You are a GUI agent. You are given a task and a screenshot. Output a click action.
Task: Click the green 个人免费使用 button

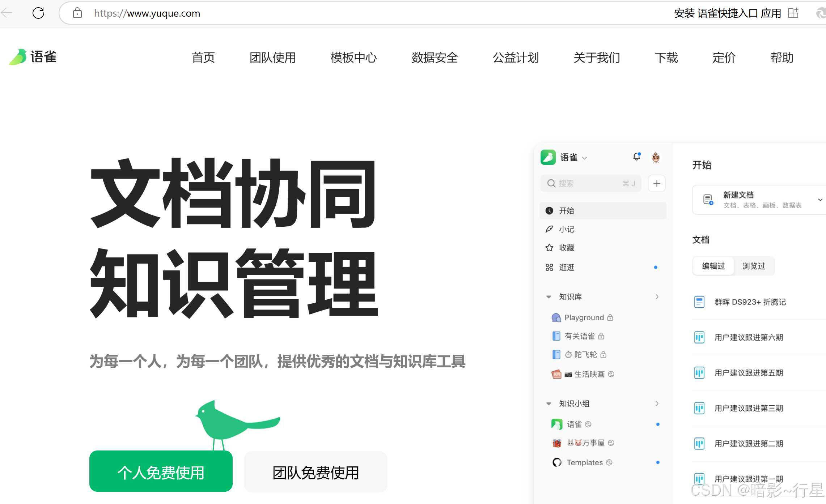(x=161, y=472)
